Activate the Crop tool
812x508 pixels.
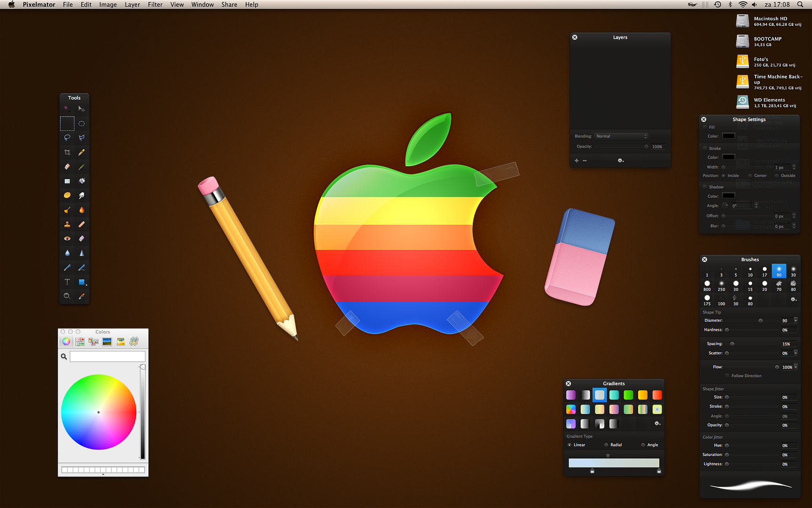pos(67,152)
